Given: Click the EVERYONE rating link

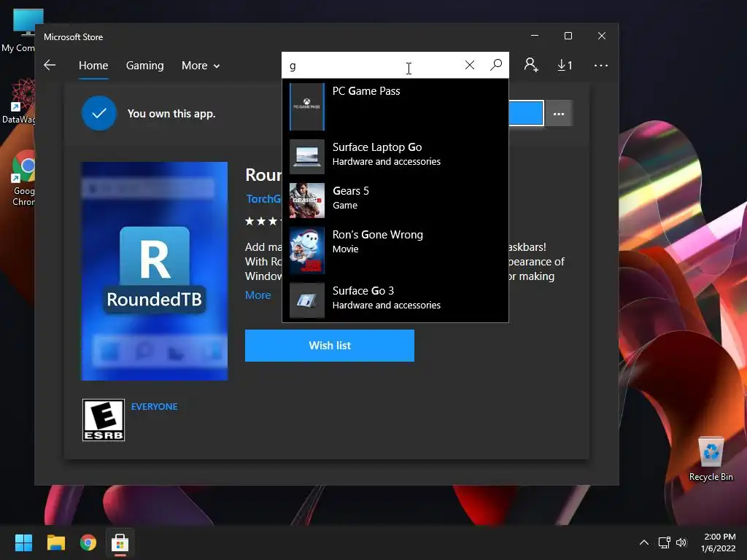Looking at the screenshot, I should pyautogui.click(x=155, y=407).
